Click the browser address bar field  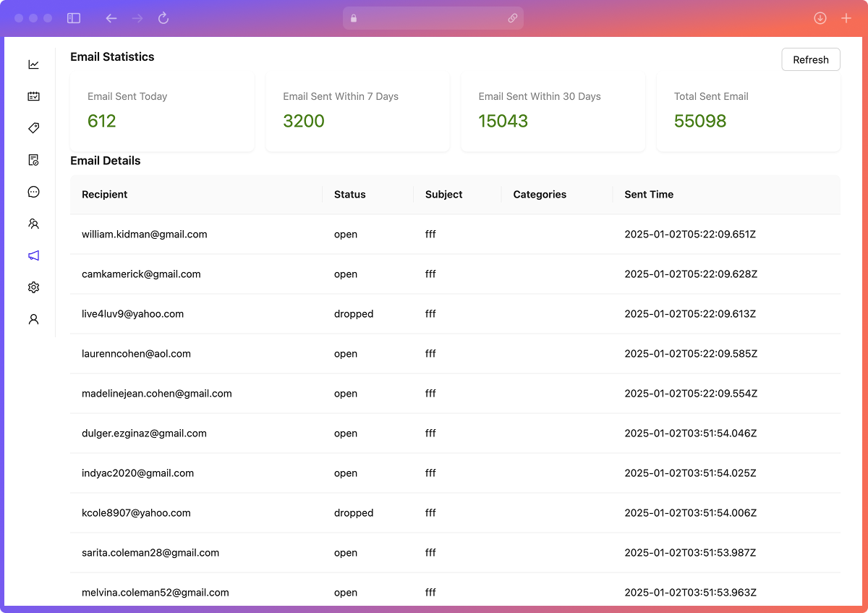[x=433, y=18]
